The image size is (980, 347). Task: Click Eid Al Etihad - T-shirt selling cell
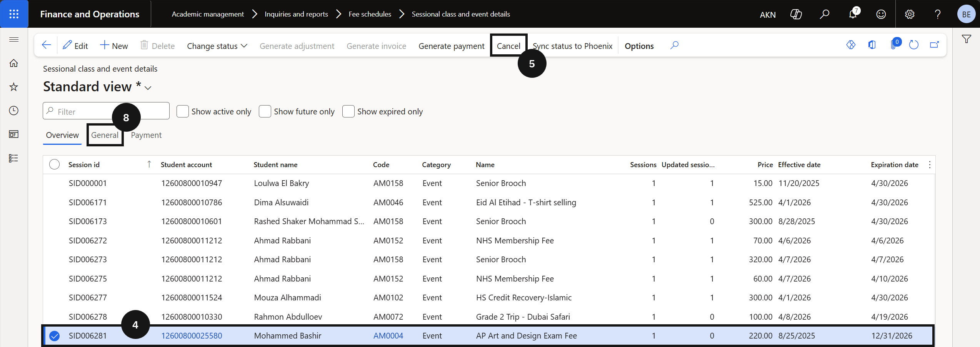tap(526, 203)
